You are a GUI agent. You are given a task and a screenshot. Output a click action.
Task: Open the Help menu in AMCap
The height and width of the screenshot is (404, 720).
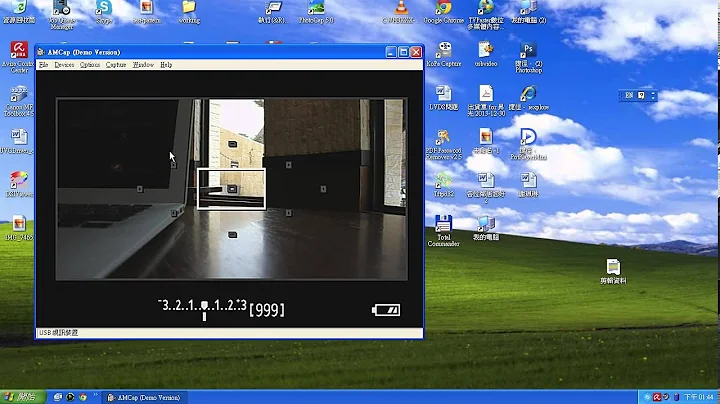coord(166,65)
